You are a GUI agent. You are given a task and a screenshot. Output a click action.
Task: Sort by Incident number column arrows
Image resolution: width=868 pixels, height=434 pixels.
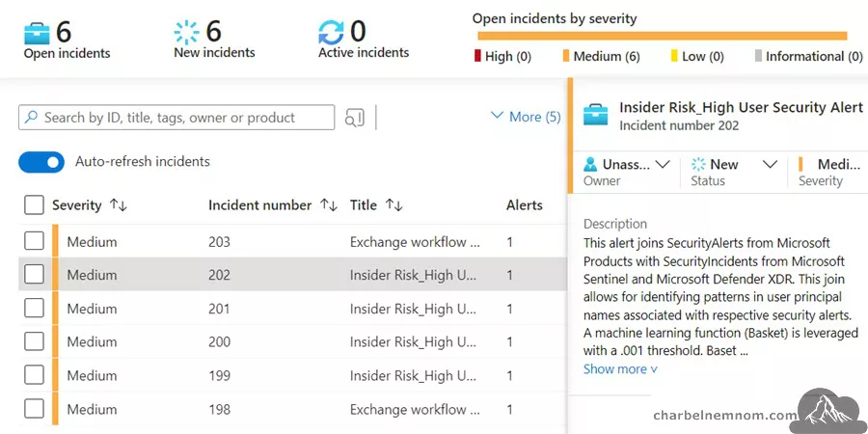[329, 205]
